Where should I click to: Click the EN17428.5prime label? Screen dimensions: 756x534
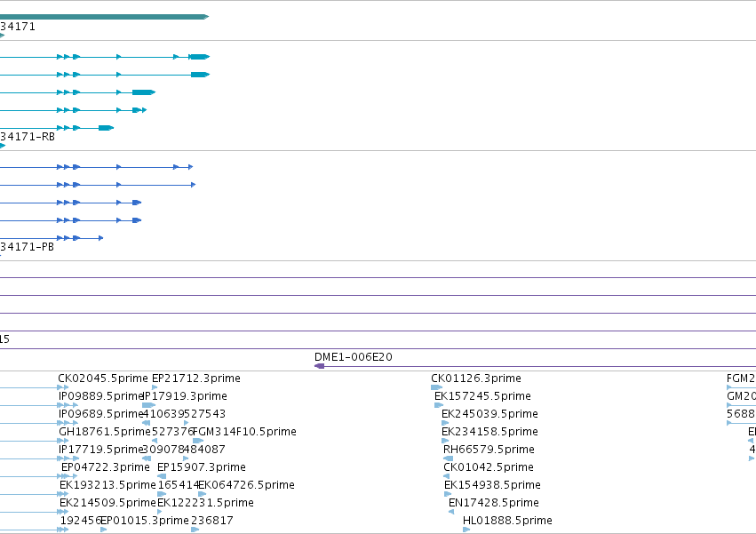(x=494, y=503)
